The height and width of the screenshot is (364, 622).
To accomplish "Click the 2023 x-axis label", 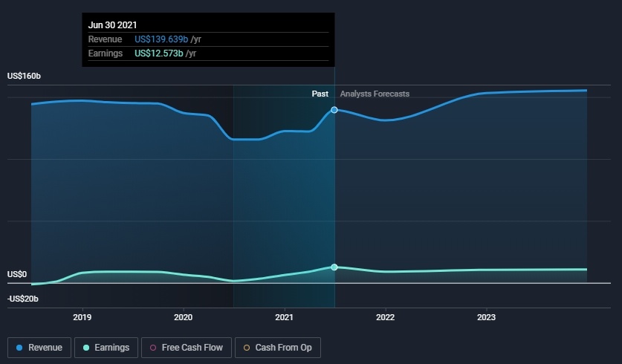I will (x=486, y=316).
